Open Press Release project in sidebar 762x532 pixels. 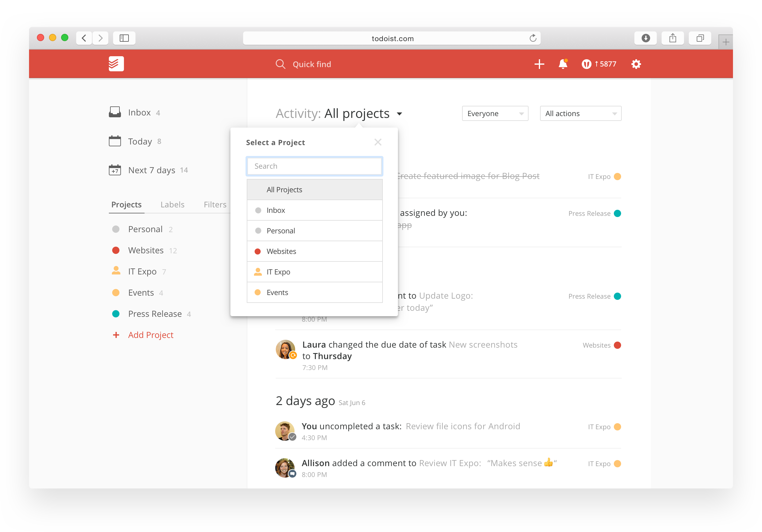click(x=152, y=314)
